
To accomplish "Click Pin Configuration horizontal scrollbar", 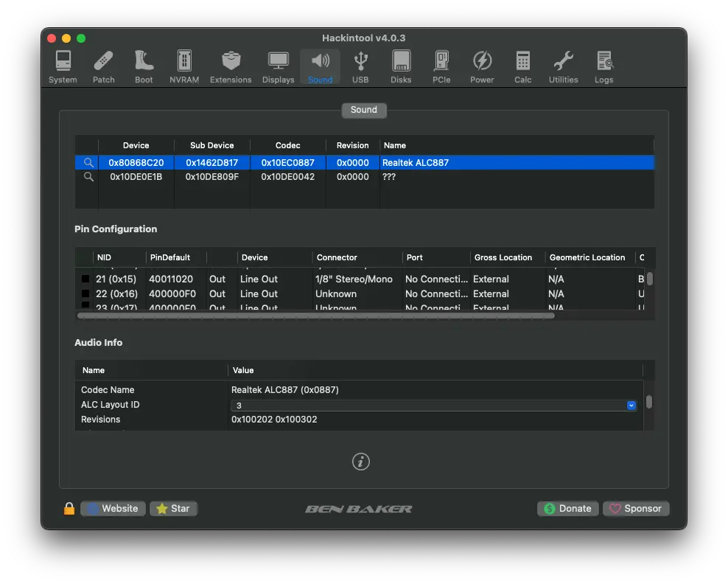I will click(x=315, y=316).
